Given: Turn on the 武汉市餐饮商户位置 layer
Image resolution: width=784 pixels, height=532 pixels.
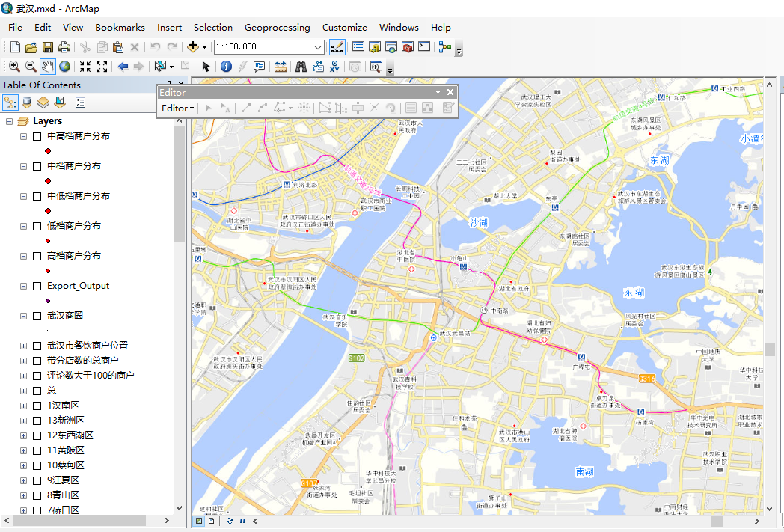Looking at the screenshot, I should 37,346.
